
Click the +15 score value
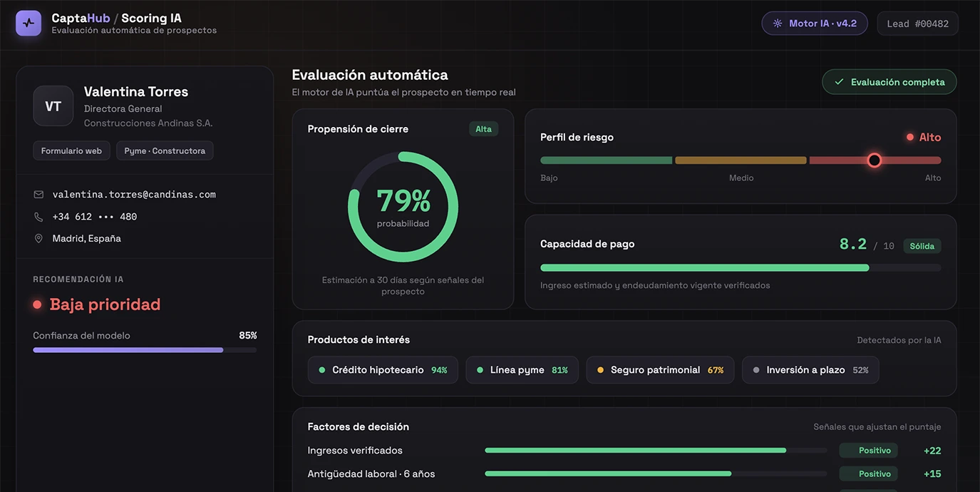click(x=932, y=474)
